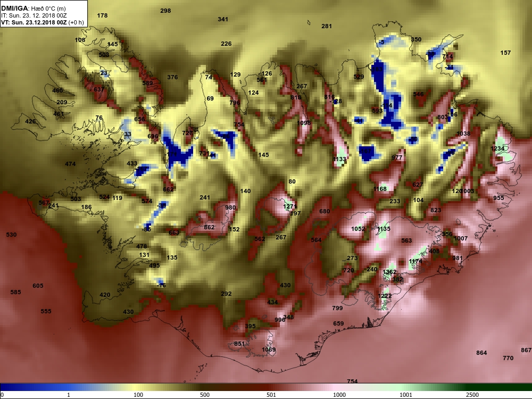The image size is (532, 399).
Task: Click the map value '524'
Action: (x=104, y=197)
